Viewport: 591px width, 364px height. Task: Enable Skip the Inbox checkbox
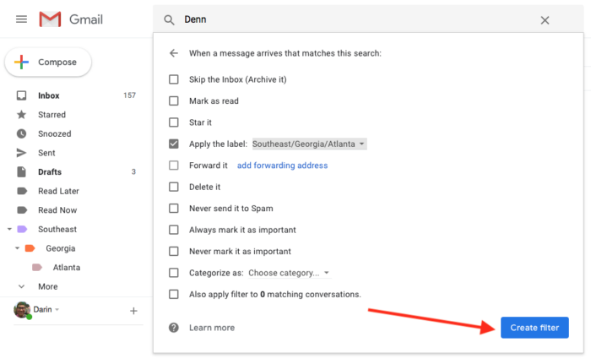click(x=174, y=79)
